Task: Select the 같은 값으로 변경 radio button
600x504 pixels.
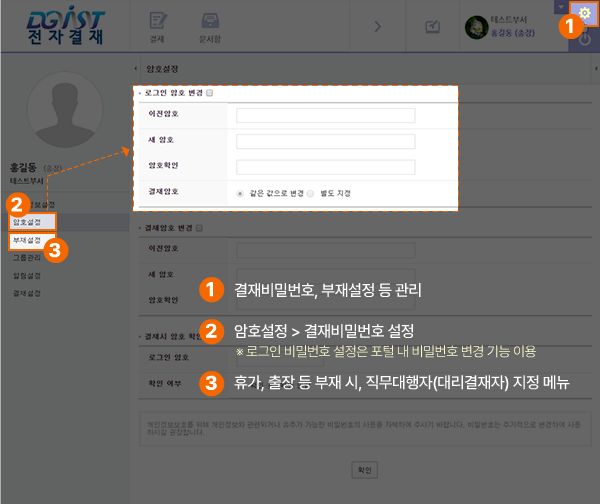Action: pyautogui.click(x=240, y=194)
